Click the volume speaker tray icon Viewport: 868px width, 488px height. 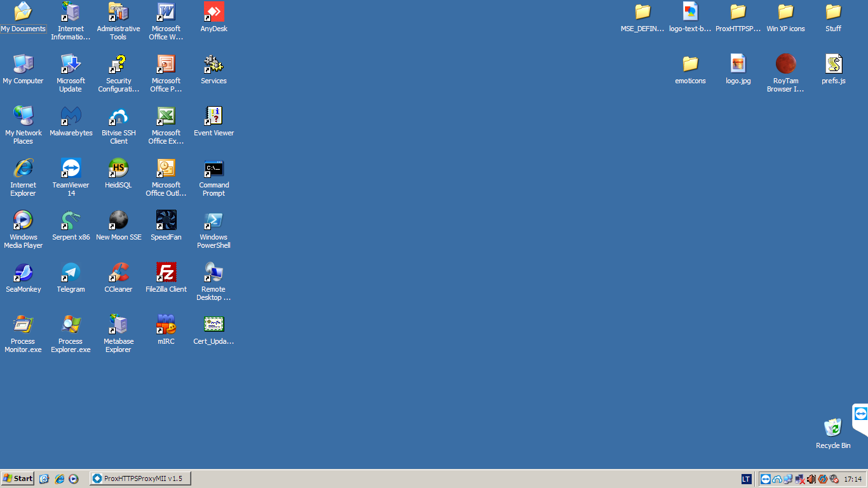coord(811,479)
